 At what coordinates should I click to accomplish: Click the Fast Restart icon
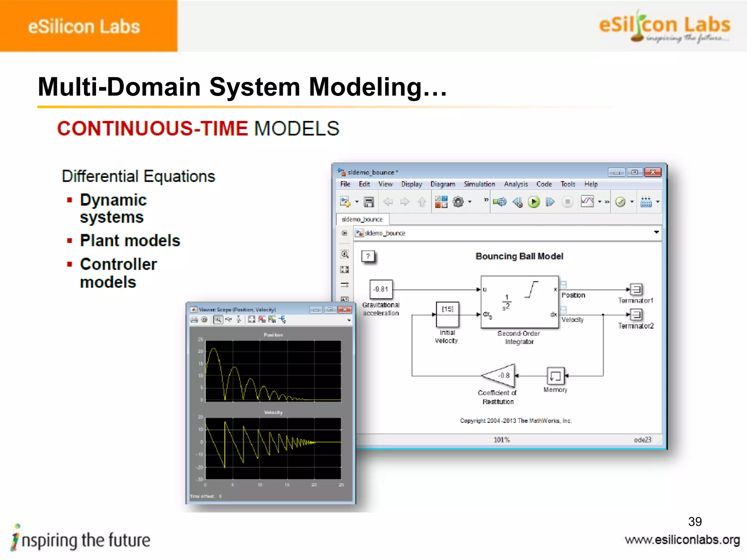point(500,202)
